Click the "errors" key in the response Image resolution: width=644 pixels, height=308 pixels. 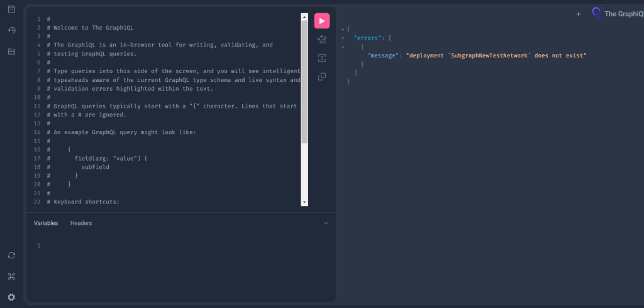click(369, 38)
